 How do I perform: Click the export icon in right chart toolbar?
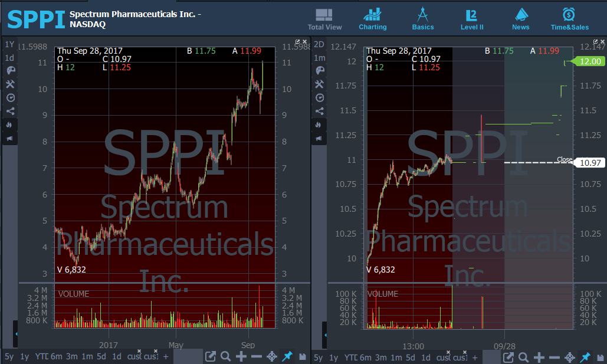pyautogui.click(x=508, y=358)
